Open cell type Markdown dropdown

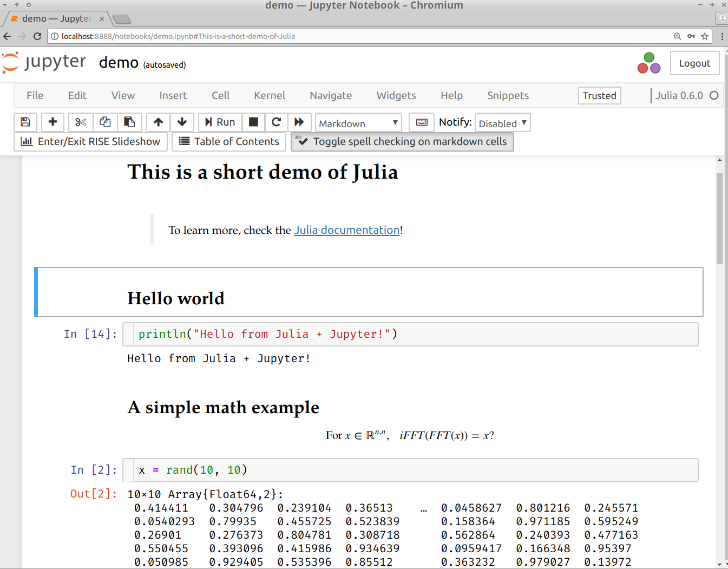point(358,123)
